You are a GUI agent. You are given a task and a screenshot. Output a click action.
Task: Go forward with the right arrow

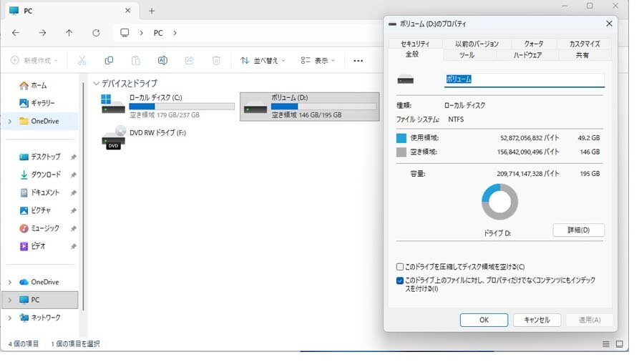[42, 33]
